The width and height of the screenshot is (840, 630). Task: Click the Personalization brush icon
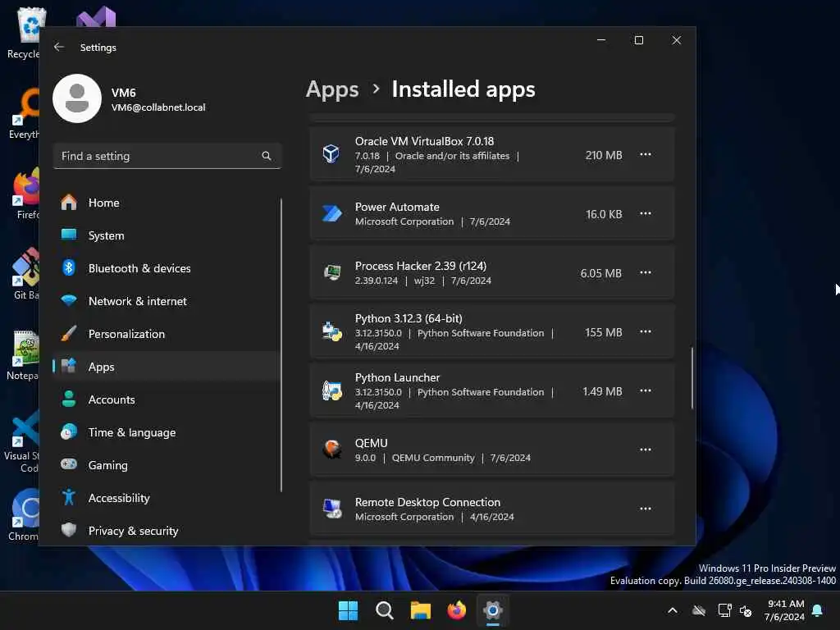[69, 333]
